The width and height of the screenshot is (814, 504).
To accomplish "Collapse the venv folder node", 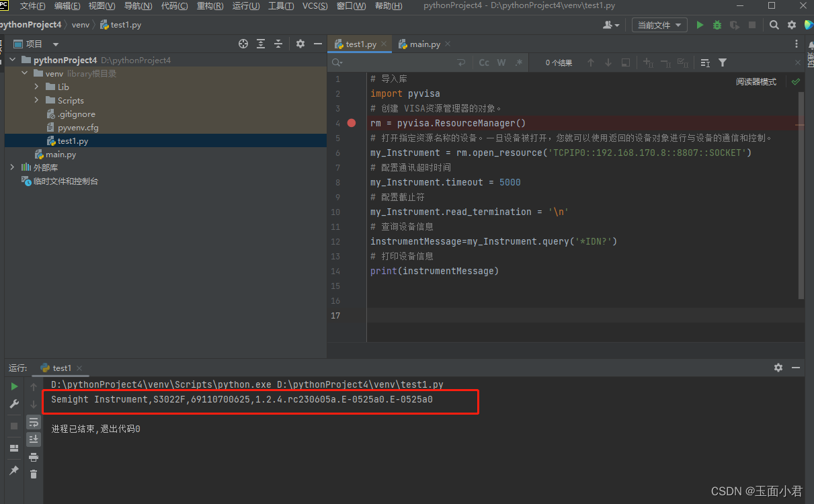I will coord(25,73).
